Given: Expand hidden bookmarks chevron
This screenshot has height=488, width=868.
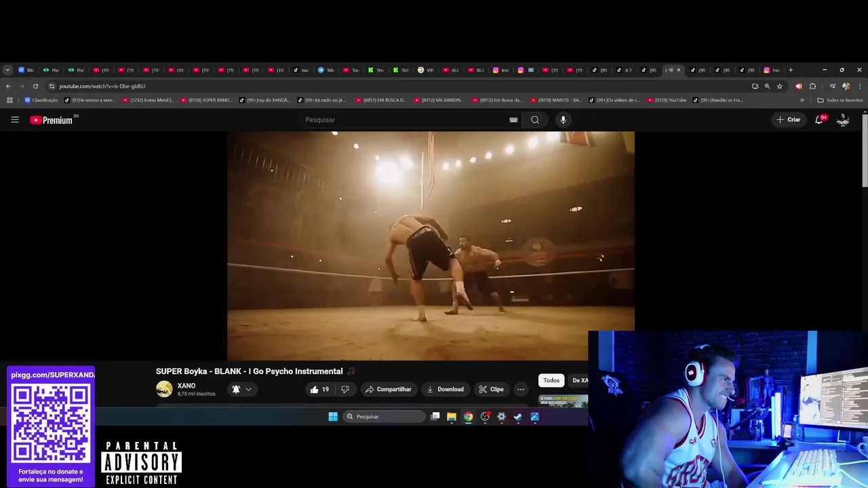Looking at the screenshot, I should [802, 100].
